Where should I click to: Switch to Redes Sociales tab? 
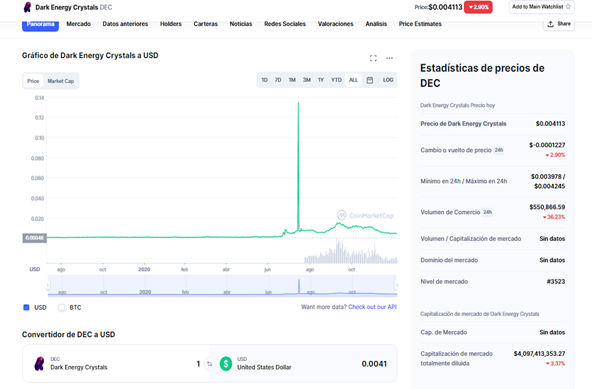point(285,24)
